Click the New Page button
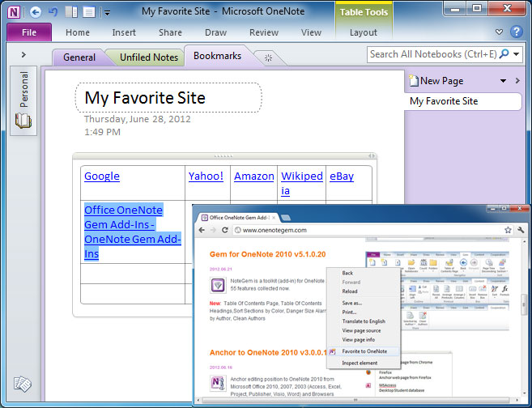Screen dimensions: 532x408 coord(436,81)
